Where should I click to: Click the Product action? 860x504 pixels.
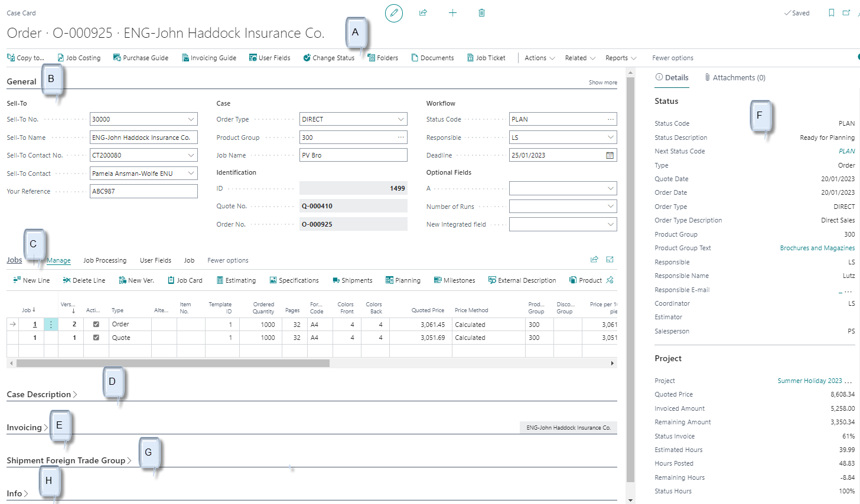pyautogui.click(x=585, y=280)
